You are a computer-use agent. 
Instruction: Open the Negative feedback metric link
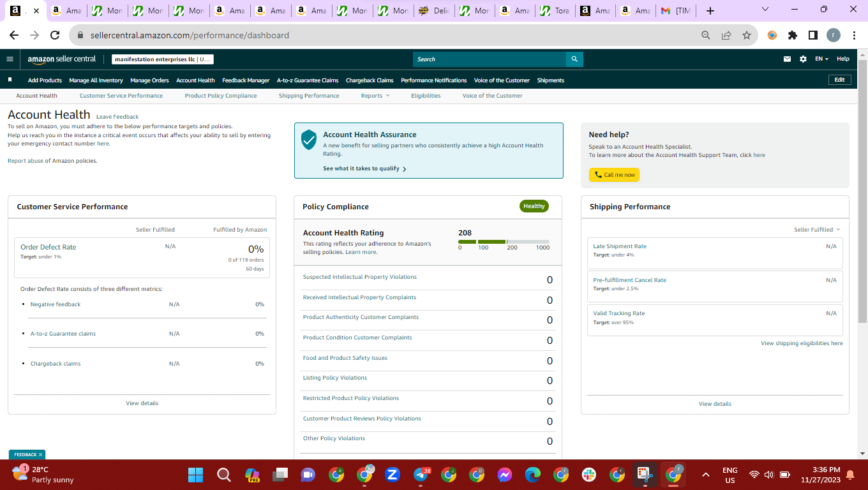coord(56,304)
